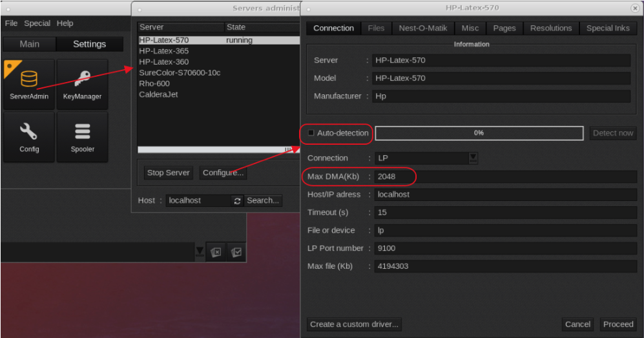This screenshot has width=644, height=338.
Task: Click the refresh icon beside Host field
Action: [x=237, y=201]
